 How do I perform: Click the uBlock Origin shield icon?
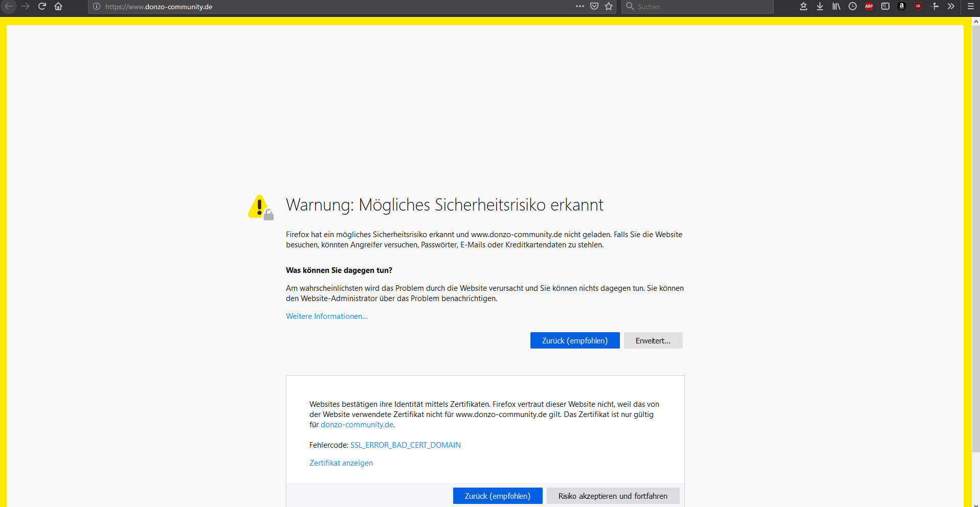[x=918, y=6]
